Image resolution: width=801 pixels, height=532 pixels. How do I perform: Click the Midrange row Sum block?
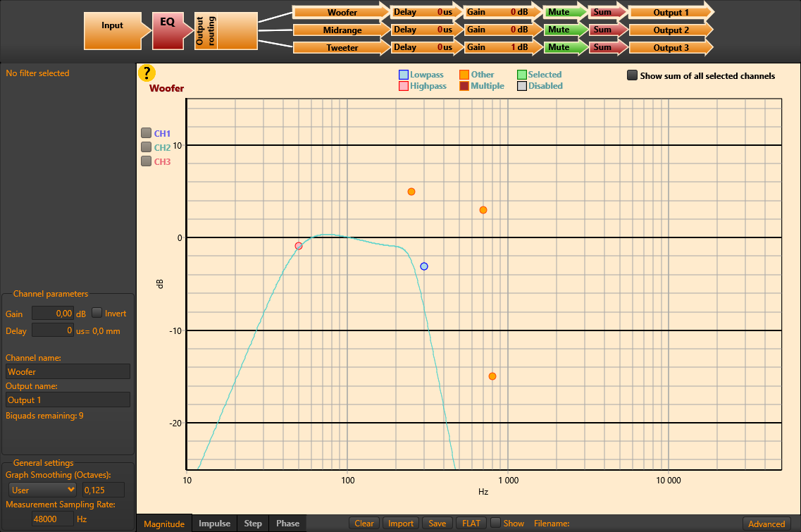(608, 30)
